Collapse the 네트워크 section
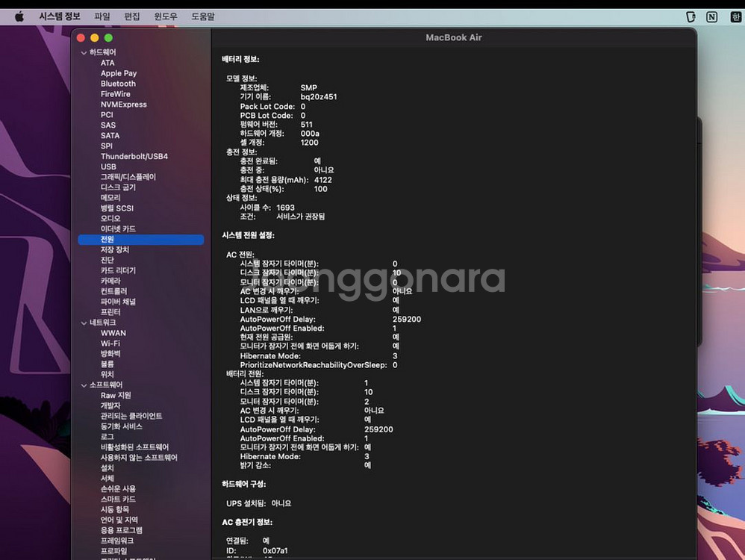 tap(84, 323)
